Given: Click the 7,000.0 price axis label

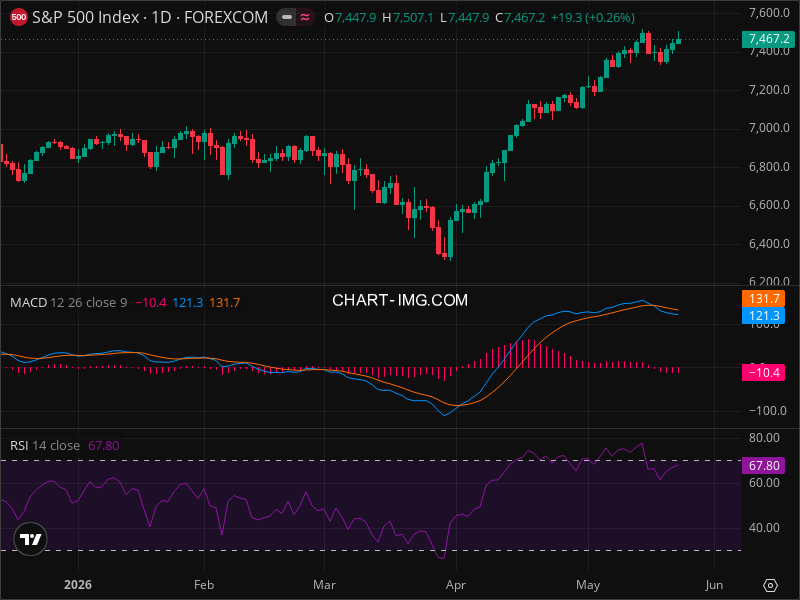Looking at the screenshot, I should point(769,128).
